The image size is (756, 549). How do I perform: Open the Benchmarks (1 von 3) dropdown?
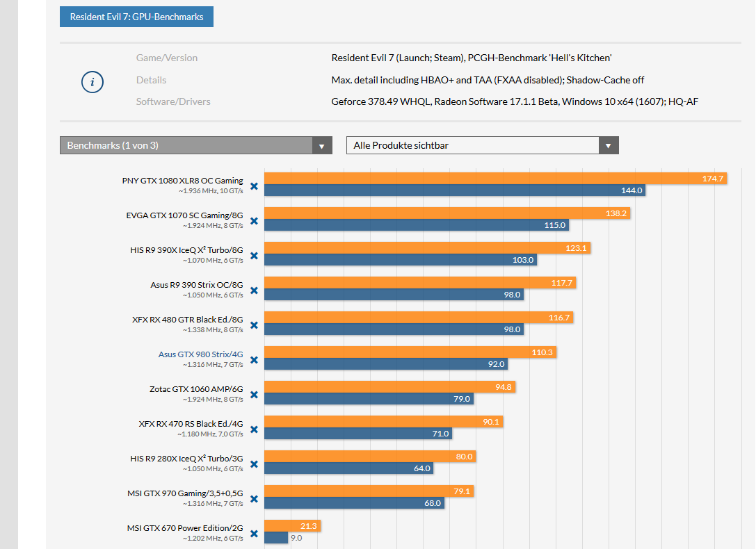[195, 145]
